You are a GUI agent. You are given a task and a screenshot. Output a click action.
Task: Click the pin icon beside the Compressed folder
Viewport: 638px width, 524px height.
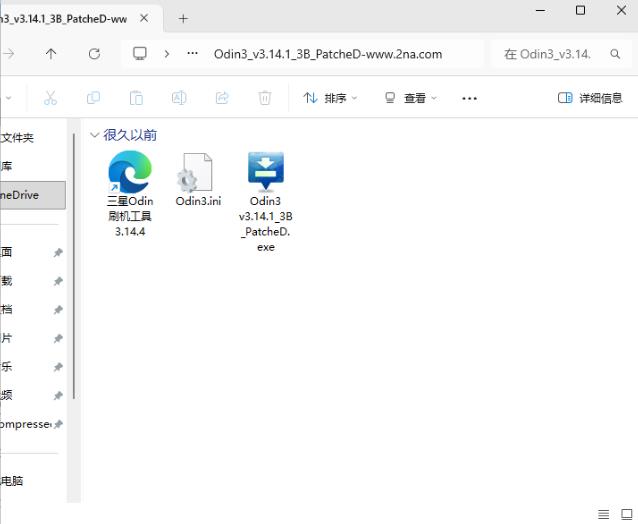pos(58,424)
